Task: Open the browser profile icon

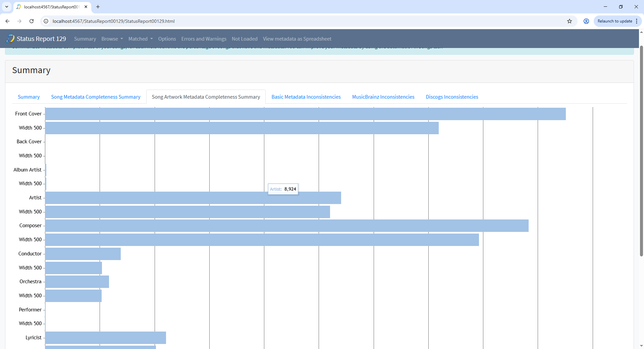Action: 586,21
